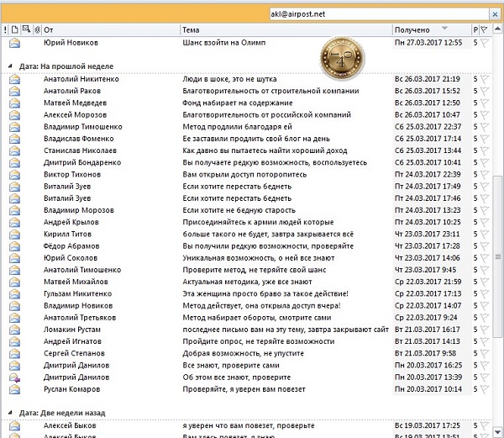Click the P size column header
The width and height of the screenshot is (504, 438).
tap(475, 30)
